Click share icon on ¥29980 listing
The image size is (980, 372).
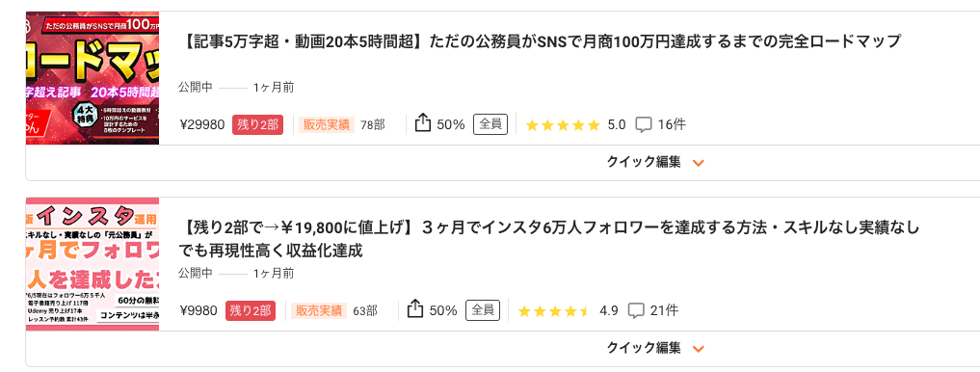(x=423, y=123)
